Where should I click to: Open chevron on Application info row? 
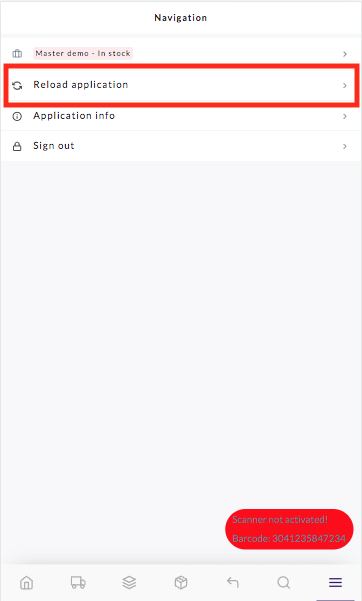345,116
